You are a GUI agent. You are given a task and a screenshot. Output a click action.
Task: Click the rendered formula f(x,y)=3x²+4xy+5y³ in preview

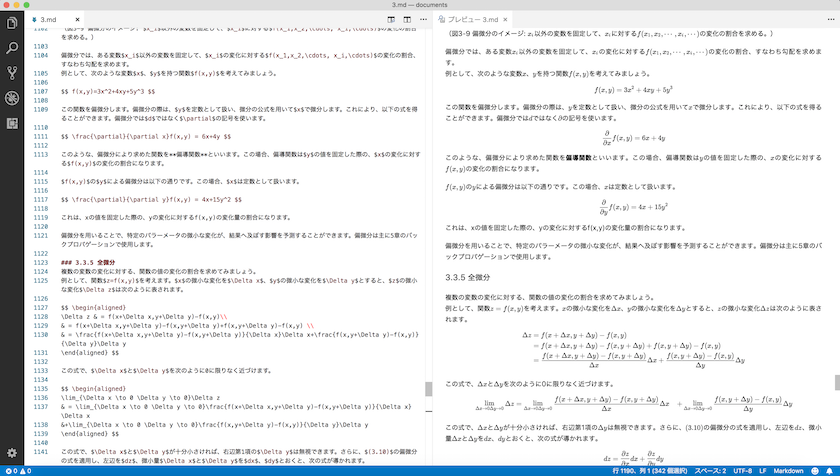pos(633,90)
